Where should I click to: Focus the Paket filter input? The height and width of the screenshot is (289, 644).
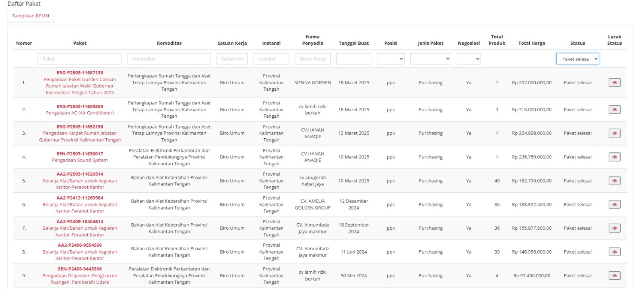click(80, 59)
